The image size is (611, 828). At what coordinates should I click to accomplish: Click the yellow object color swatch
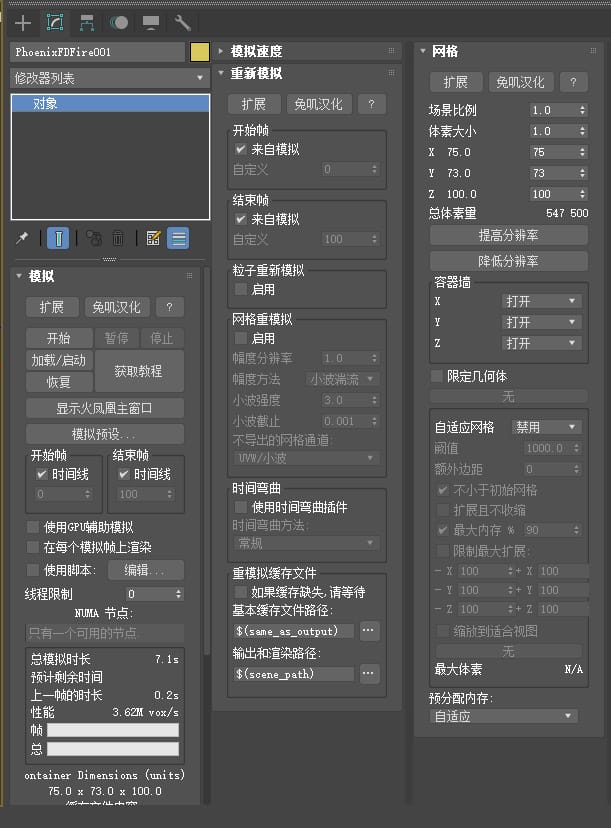tap(200, 52)
